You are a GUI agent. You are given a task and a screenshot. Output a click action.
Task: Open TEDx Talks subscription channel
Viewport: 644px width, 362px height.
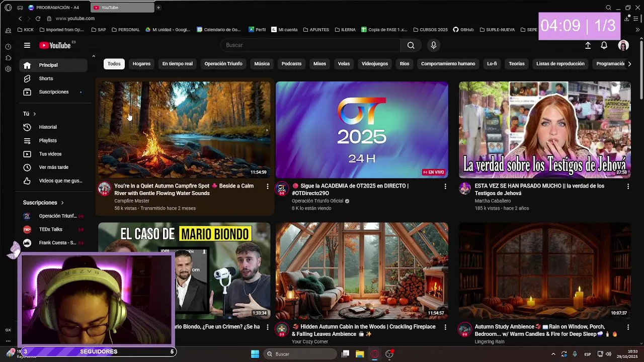(x=54, y=229)
